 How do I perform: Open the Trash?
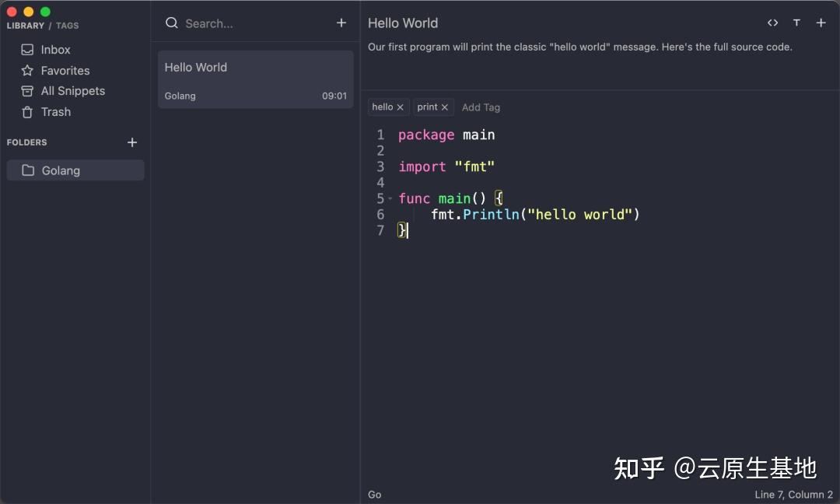click(x=55, y=112)
